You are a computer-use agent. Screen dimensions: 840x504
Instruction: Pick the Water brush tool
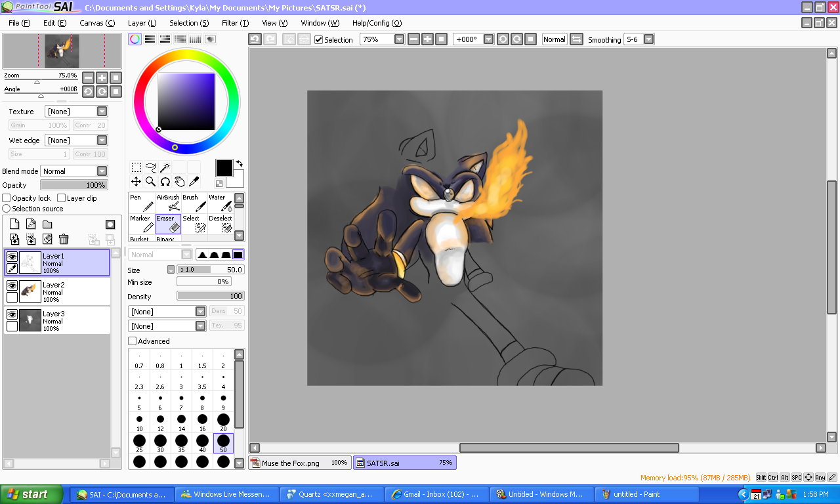(x=220, y=203)
